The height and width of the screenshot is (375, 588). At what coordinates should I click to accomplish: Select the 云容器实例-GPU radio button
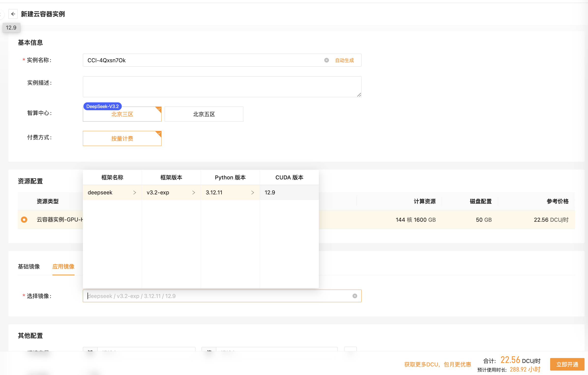coord(24,219)
